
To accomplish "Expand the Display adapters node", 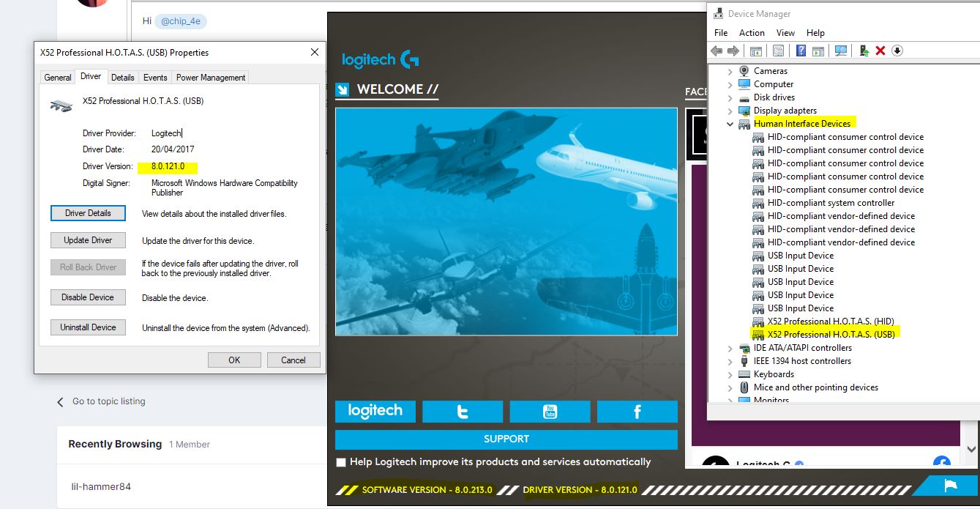I will [x=730, y=111].
